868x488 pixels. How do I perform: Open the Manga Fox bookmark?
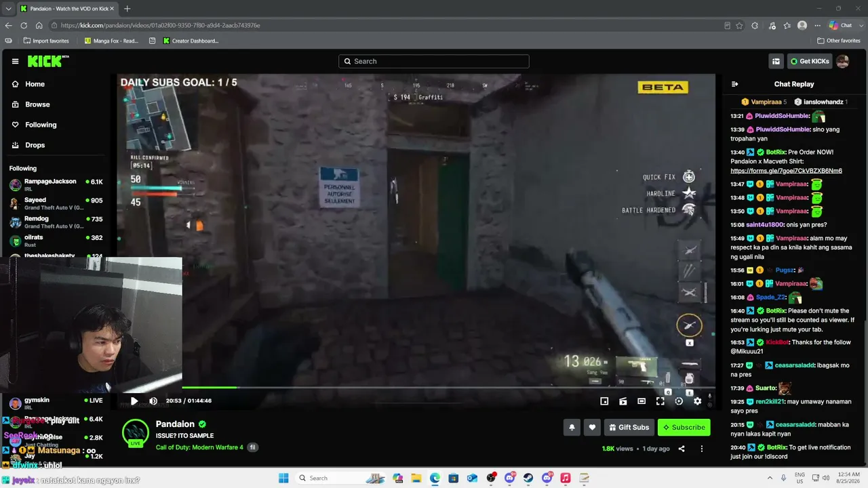click(x=111, y=41)
